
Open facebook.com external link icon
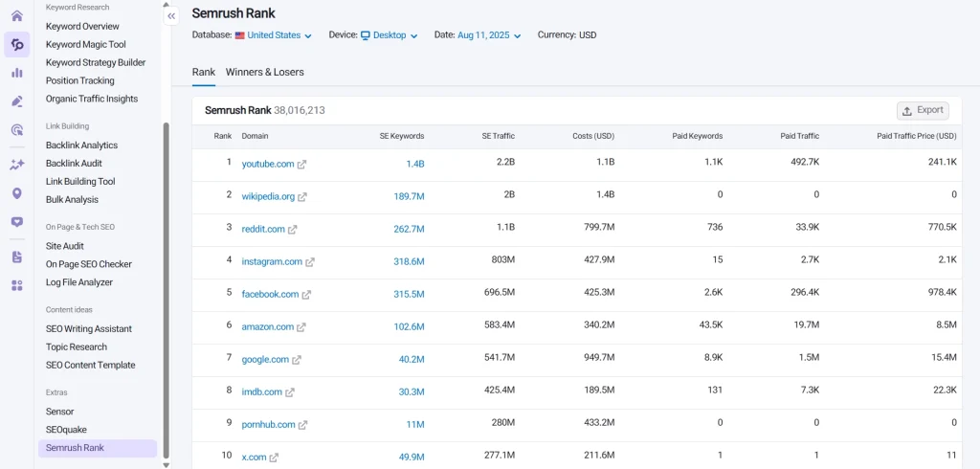[306, 295]
